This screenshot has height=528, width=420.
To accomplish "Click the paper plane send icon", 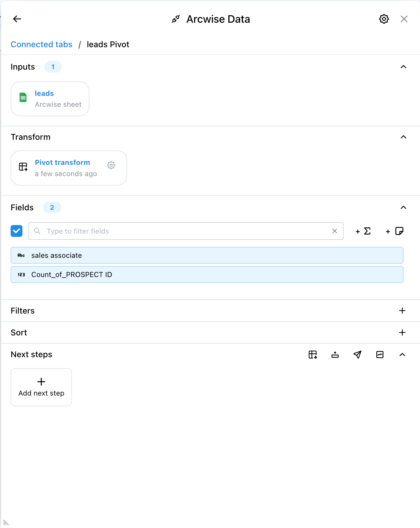I will tap(357, 355).
